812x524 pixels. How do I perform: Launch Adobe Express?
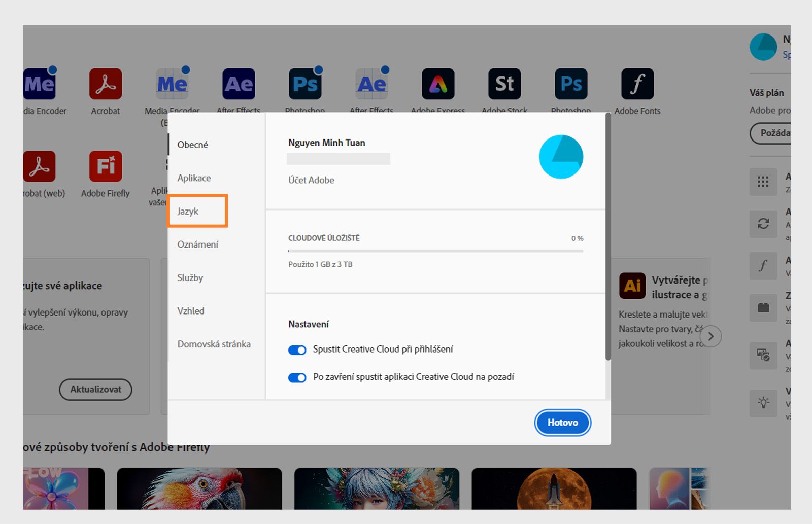point(437,84)
